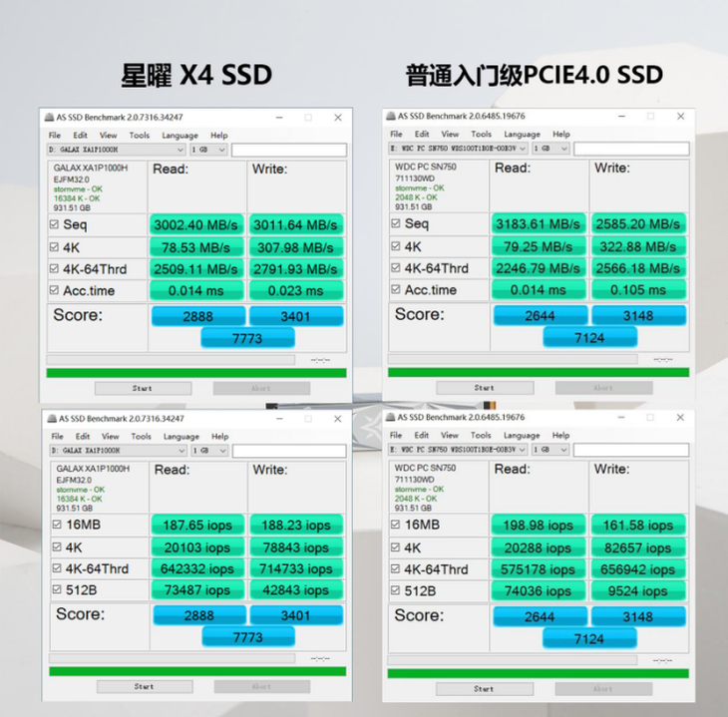This screenshot has width=728, height=717.
Task: Expand 1 GB size selector in GALAX iops window
Action: click(209, 451)
